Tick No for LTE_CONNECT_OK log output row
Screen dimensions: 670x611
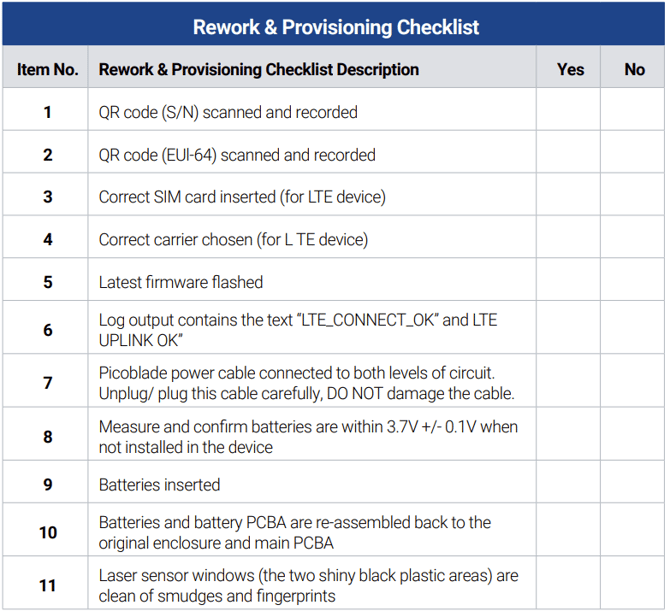632,329
